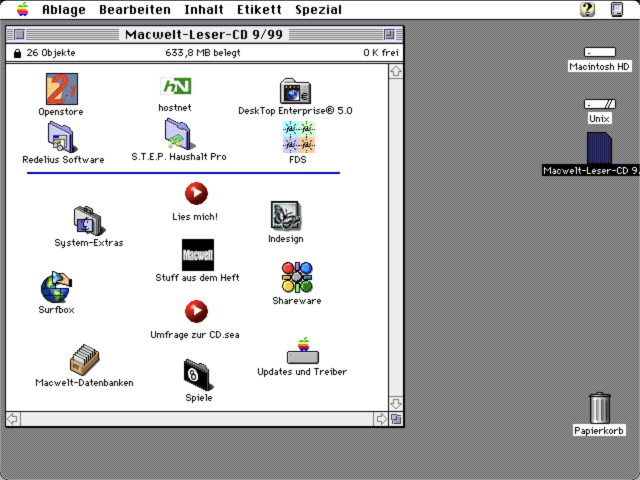
Task: Click the close box of Macwelt-Leser-CD window
Action: [19, 35]
